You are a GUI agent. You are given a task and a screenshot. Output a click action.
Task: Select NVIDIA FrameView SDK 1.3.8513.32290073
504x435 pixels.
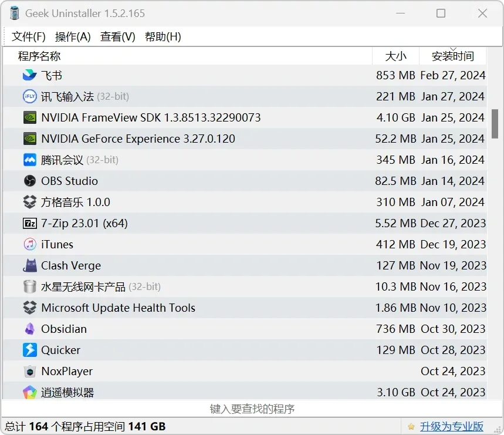click(151, 117)
